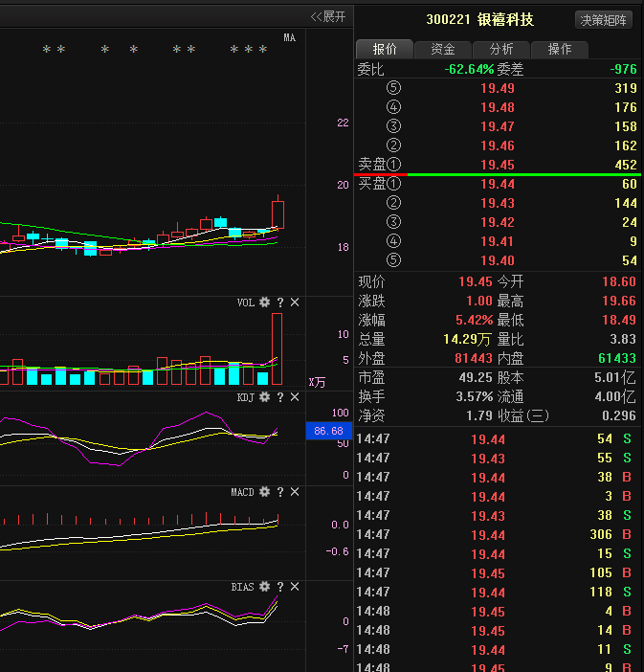644x672 pixels.
Task: Click 最低 value 18.49
Action: (x=619, y=320)
